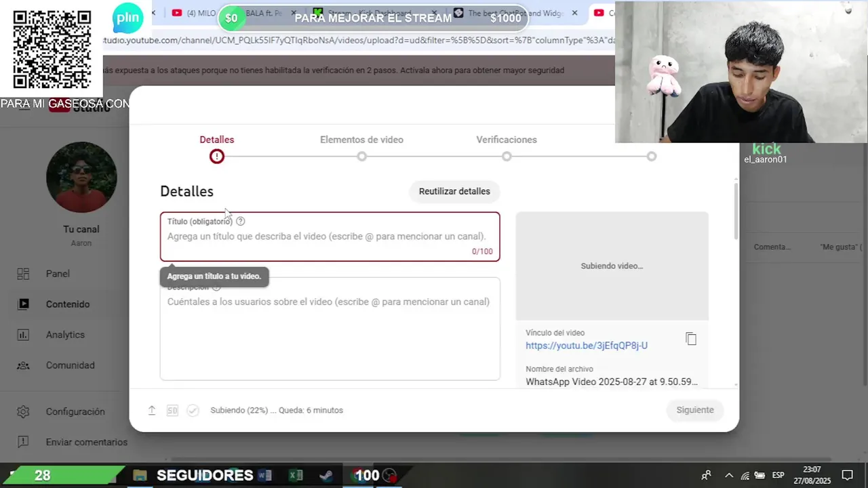The image size is (868, 488).
Task: Open Microsoft Word from the taskbar
Action: click(x=264, y=475)
